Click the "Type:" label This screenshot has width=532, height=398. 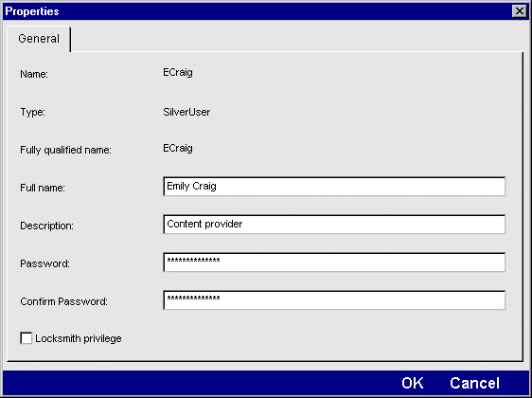[32, 112]
